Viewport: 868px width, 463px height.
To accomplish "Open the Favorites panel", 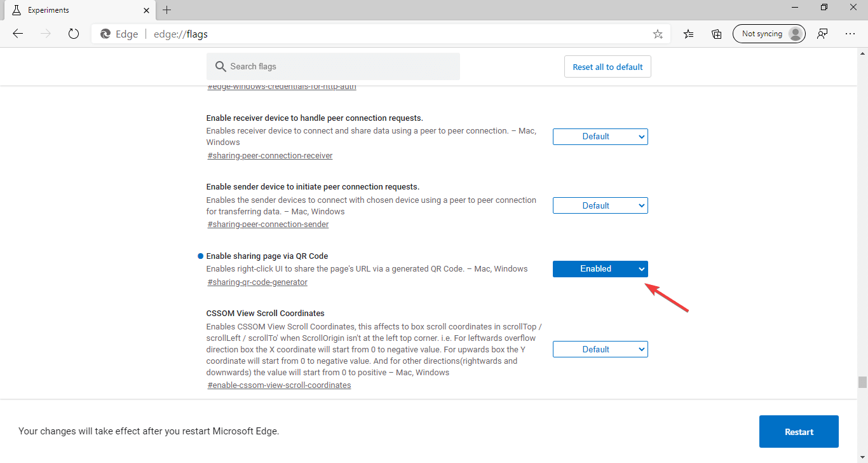I will pyautogui.click(x=688, y=34).
